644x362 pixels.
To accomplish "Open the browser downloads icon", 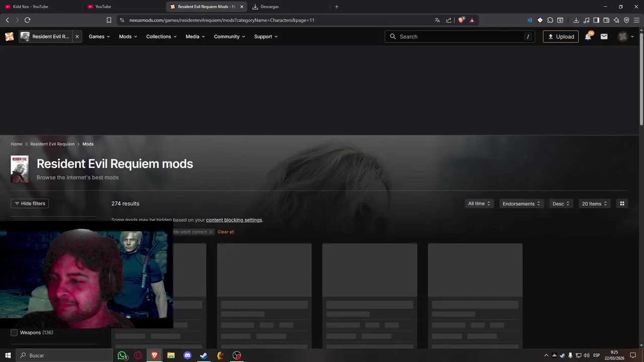I will 576,20.
